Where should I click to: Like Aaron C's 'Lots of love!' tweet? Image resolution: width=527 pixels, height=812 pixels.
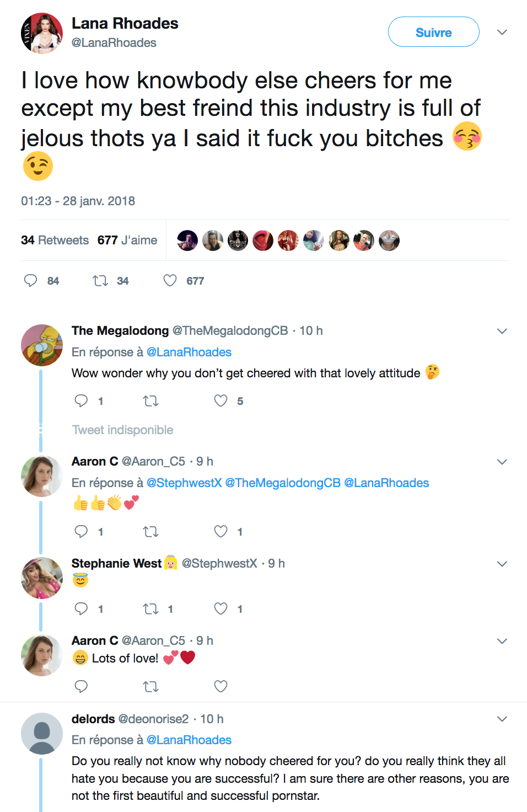(x=221, y=687)
